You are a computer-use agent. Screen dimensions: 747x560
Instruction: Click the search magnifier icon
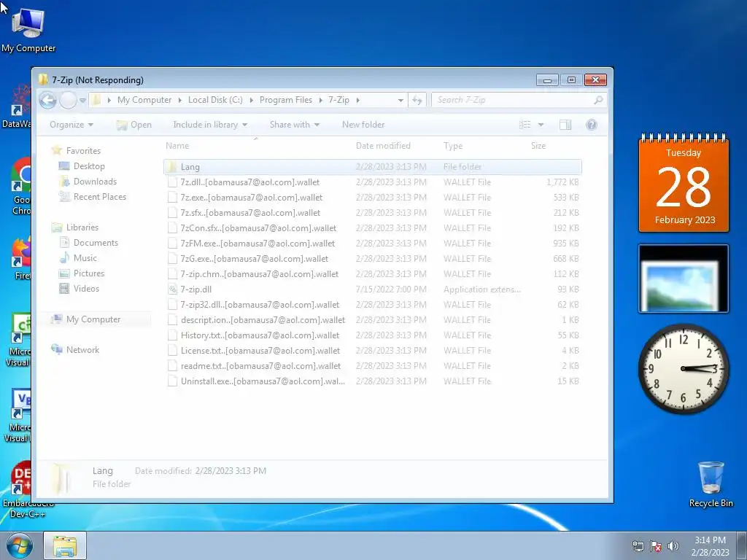point(598,100)
